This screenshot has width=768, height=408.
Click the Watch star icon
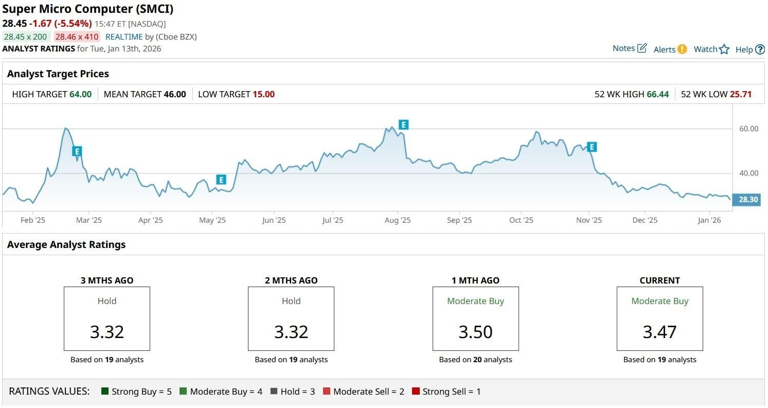pyautogui.click(x=724, y=49)
